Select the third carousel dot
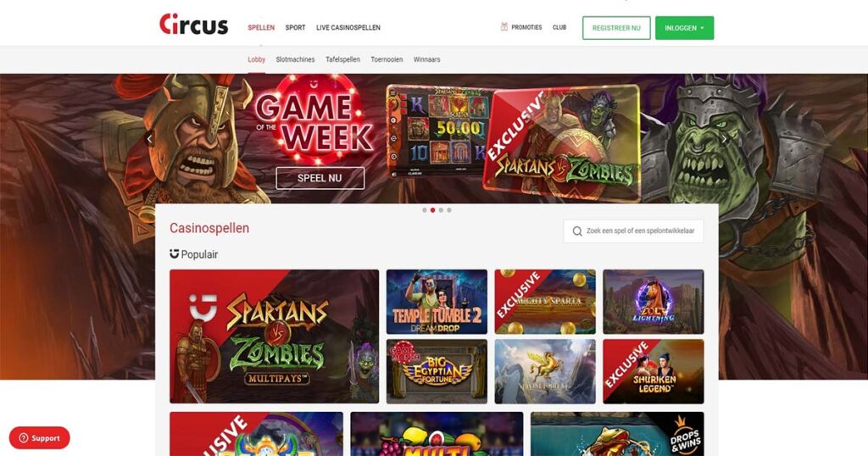The width and height of the screenshot is (868, 456). pos(441,210)
